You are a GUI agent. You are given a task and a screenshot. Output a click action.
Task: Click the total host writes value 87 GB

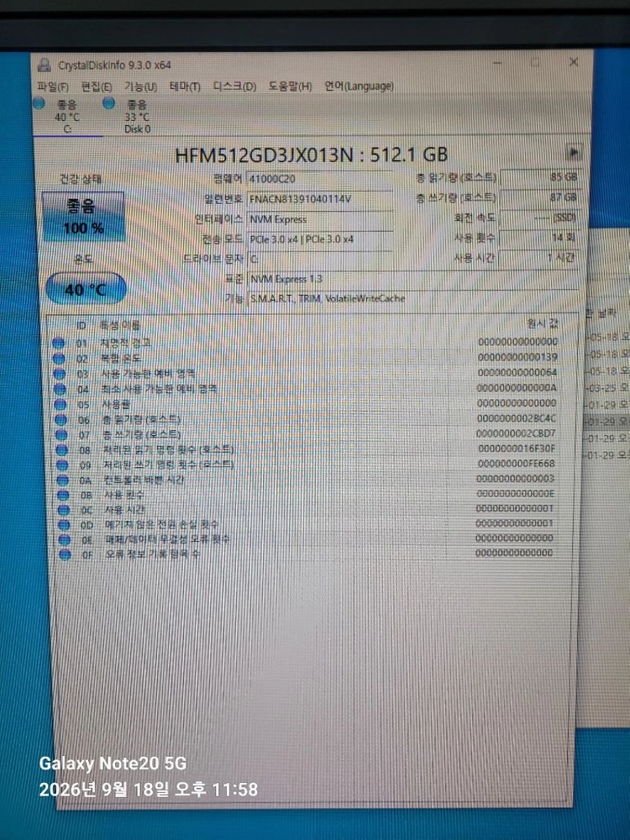(x=539, y=197)
